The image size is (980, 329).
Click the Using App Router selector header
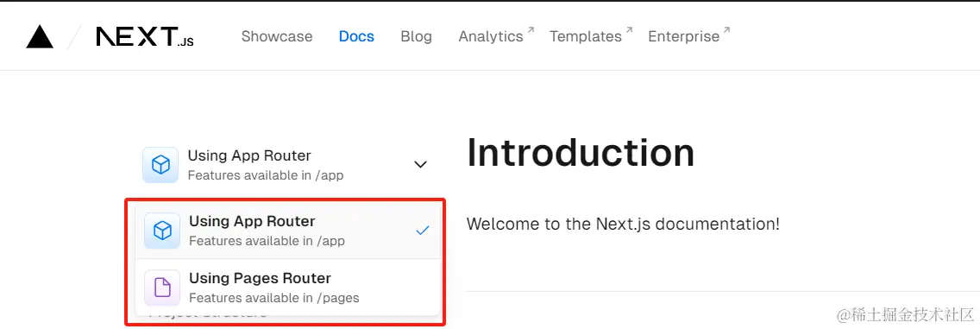coord(285,165)
